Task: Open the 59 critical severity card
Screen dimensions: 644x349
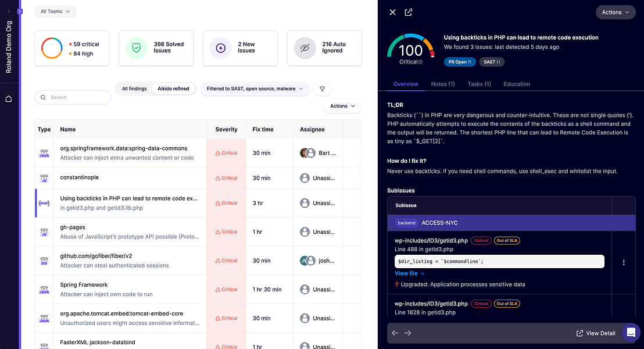Action: [x=72, y=48]
